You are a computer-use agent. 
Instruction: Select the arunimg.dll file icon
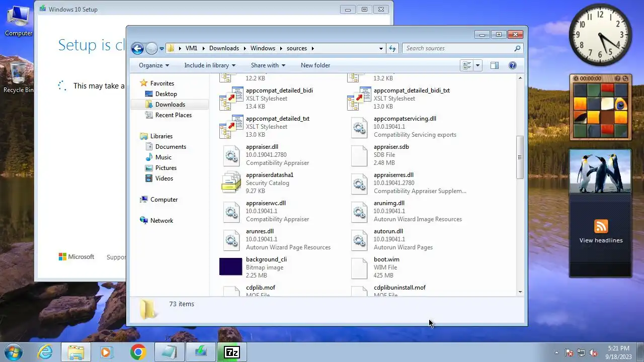point(359,211)
